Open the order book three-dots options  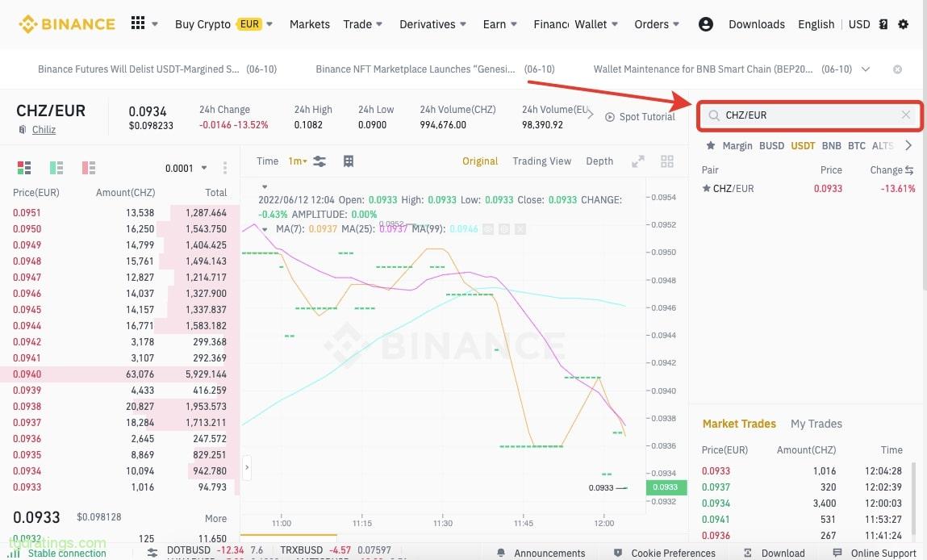point(224,168)
